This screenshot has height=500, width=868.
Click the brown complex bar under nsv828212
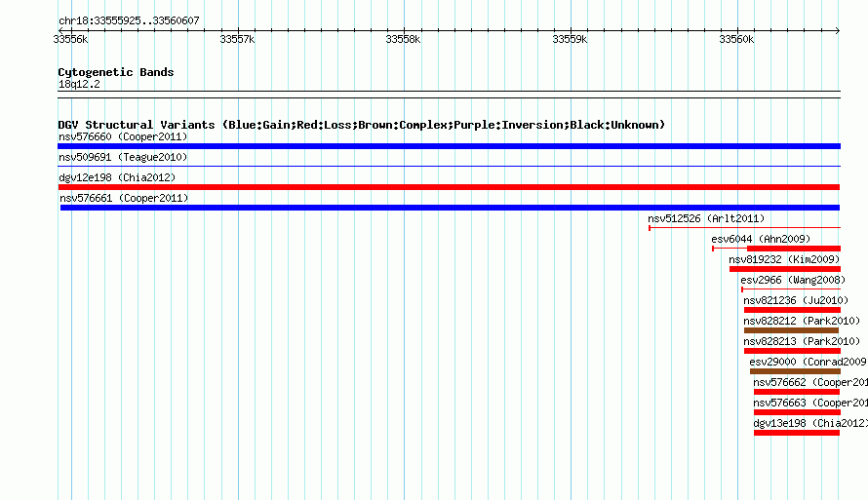tap(792, 330)
